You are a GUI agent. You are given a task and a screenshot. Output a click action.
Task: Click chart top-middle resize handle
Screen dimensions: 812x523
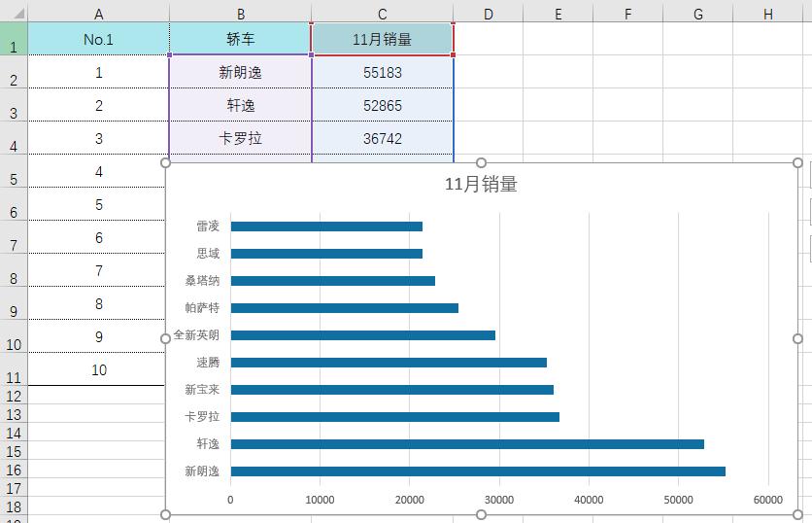[x=481, y=162]
